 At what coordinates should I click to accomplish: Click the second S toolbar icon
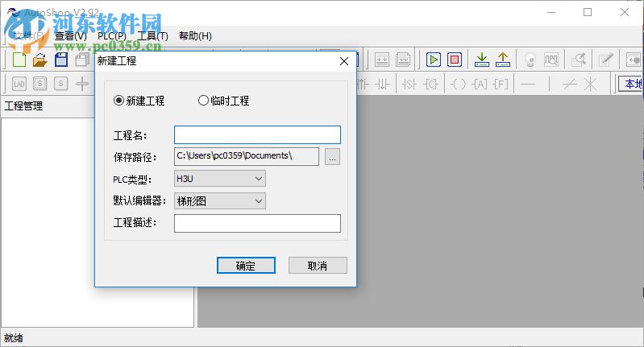[x=60, y=84]
